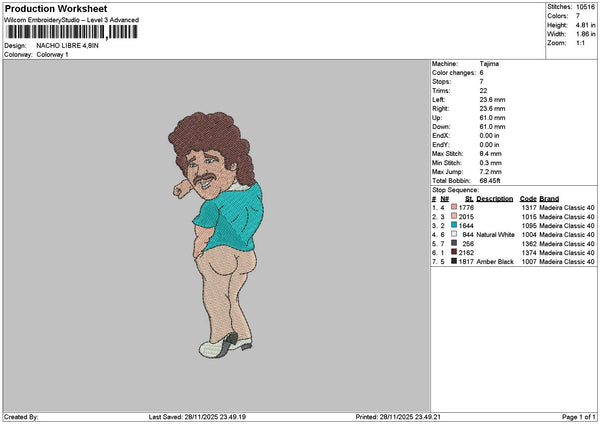
Task: Click the Stitches count '10516'
Action: point(585,7)
